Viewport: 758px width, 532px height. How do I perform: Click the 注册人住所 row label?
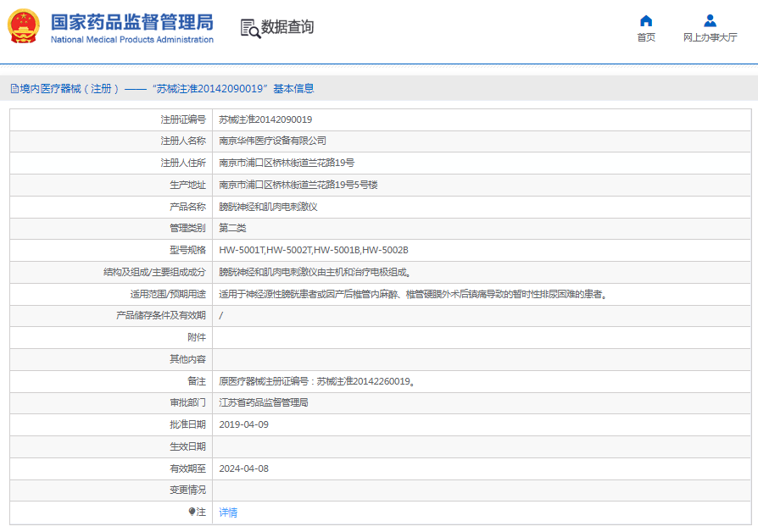coord(183,163)
